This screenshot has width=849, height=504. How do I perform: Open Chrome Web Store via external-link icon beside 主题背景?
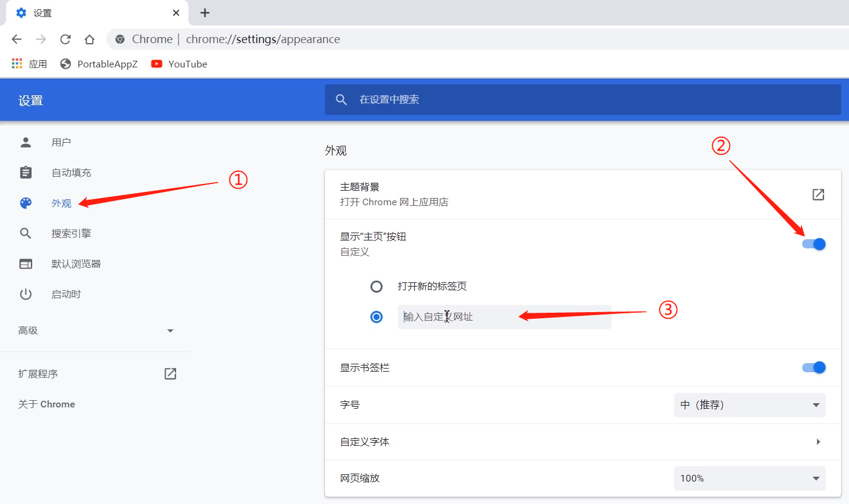click(817, 194)
